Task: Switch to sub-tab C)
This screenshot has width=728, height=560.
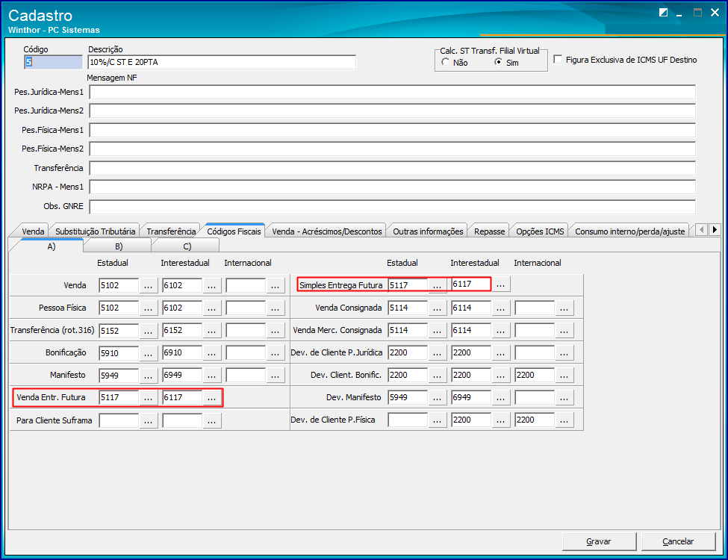Action: (x=187, y=246)
